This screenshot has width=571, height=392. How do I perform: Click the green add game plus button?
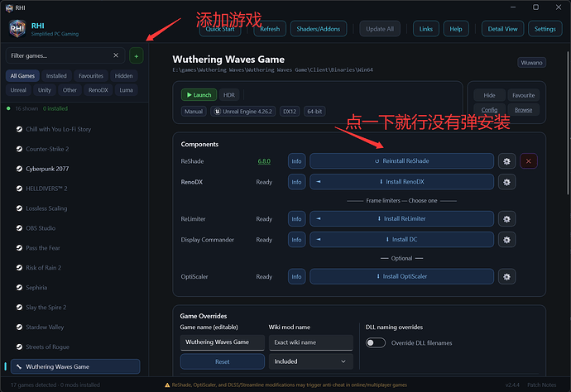(137, 56)
